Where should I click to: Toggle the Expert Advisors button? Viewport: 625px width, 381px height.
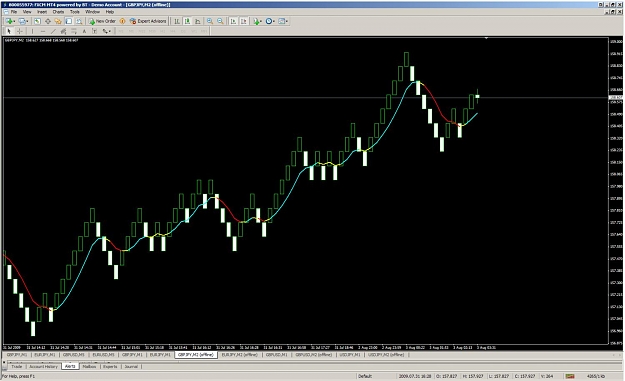pyautogui.click(x=148, y=21)
